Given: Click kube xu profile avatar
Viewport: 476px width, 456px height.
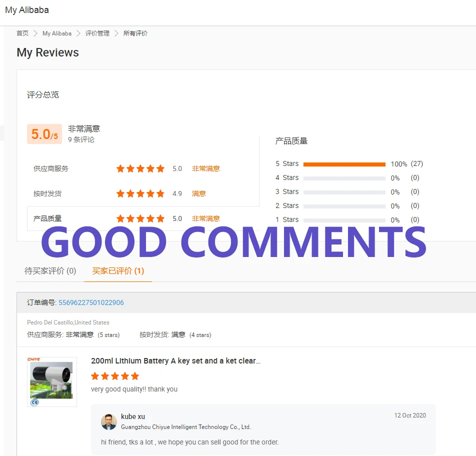Looking at the screenshot, I should (x=109, y=421).
